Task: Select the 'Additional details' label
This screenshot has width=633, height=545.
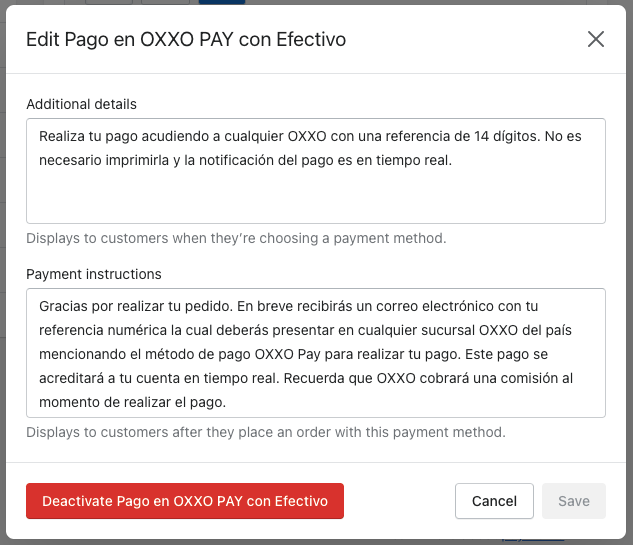Action: click(82, 104)
